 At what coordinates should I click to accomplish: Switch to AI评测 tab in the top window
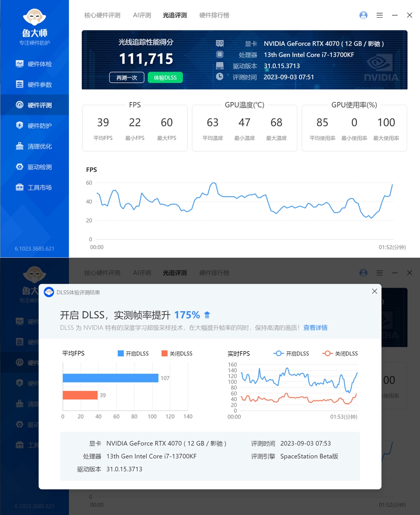coord(142,15)
